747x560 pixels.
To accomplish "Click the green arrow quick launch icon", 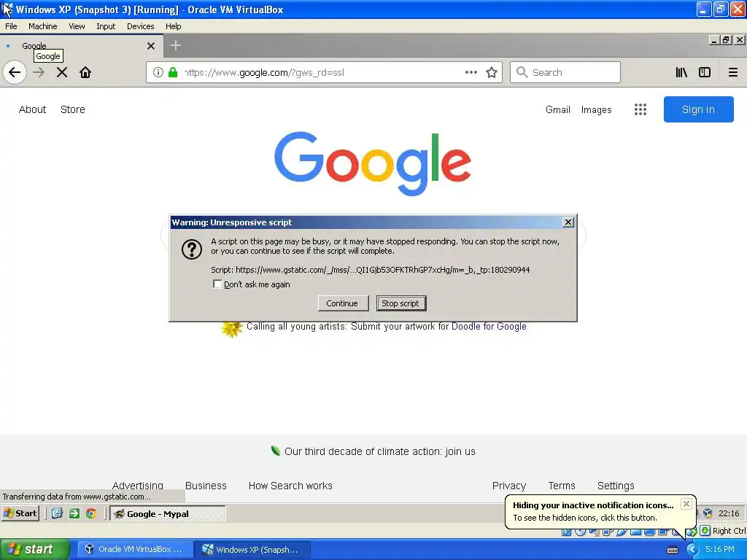I will click(x=74, y=513).
